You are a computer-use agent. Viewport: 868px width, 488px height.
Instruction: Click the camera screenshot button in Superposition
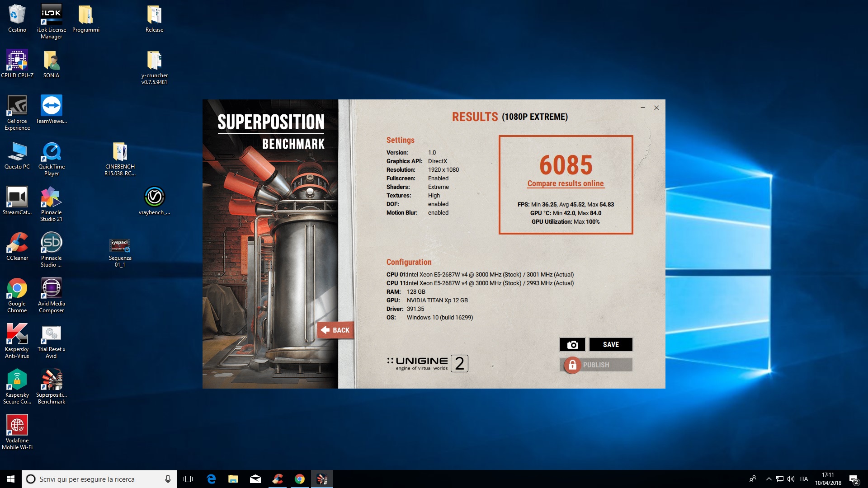click(572, 344)
